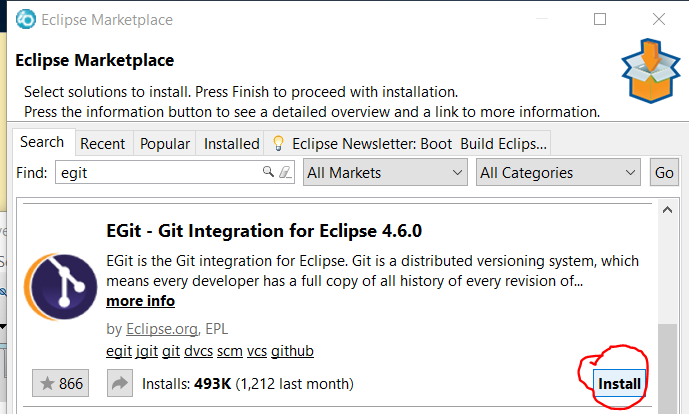Open the Installed tab
The width and height of the screenshot is (689, 414).
pos(232,144)
